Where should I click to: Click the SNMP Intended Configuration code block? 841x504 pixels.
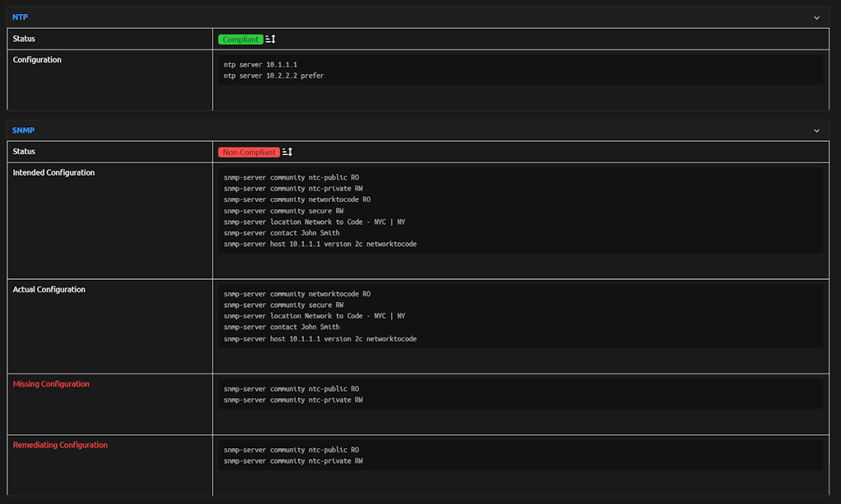click(x=520, y=211)
